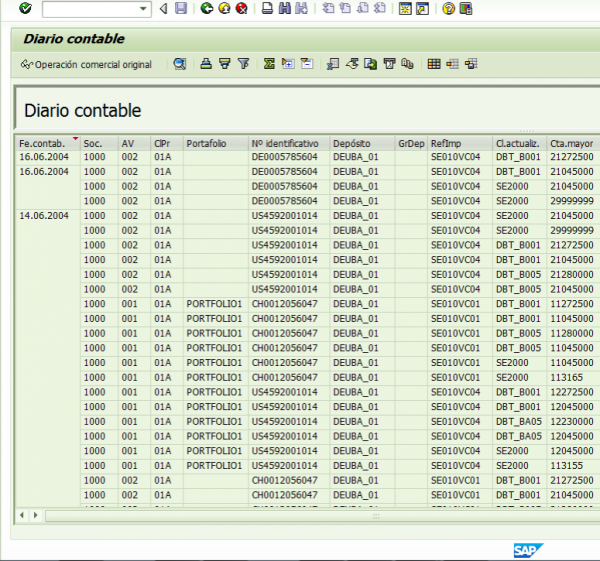
Task: Collapse the command field with the triangle
Action: (x=164, y=8)
